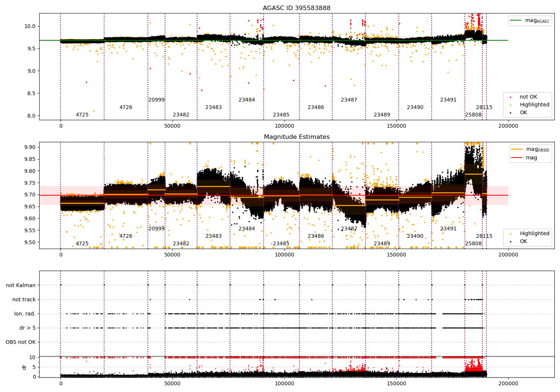560x392 pixels.
Task: Select the 9.90 tick on the magnitude axis
Action: click(31, 147)
